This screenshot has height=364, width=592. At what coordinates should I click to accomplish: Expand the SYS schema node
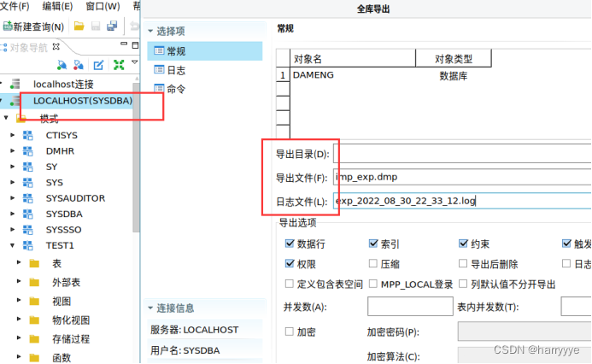[13, 182]
